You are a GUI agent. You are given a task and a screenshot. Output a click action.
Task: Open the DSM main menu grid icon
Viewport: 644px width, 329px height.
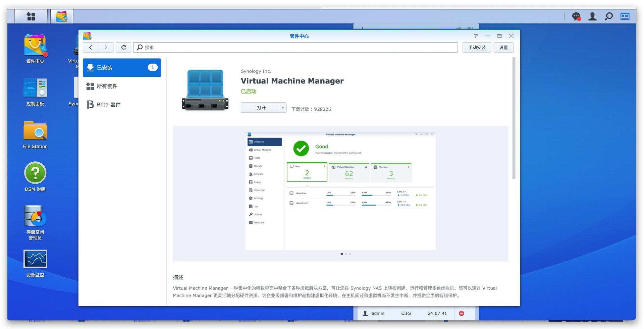[x=31, y=16]
